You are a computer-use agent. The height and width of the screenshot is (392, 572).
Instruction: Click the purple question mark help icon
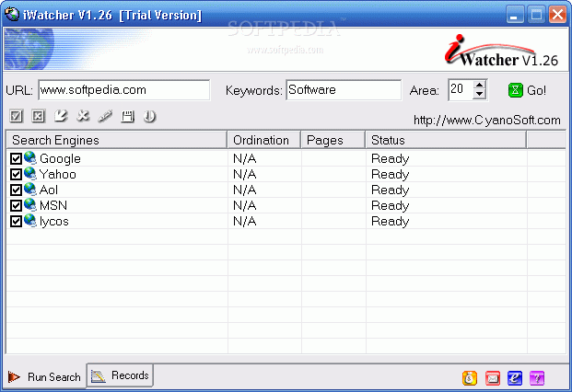tap(537, 378)
